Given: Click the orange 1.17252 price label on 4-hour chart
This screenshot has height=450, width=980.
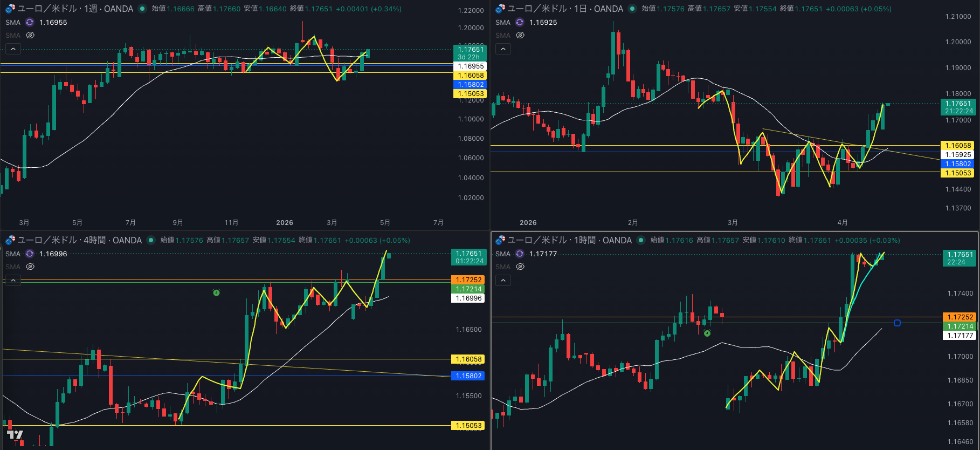Looking at the screenshot, I should tap(468, 280).
